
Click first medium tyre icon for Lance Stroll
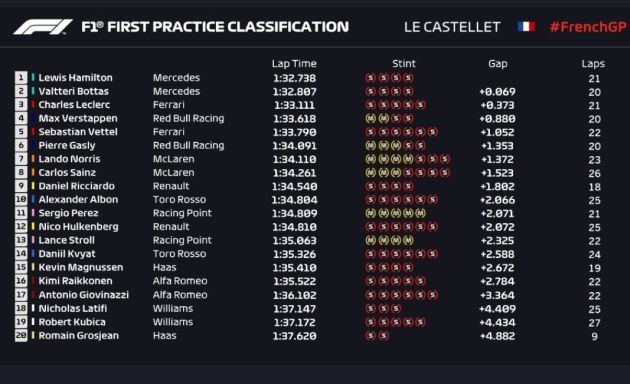[370, 240]
